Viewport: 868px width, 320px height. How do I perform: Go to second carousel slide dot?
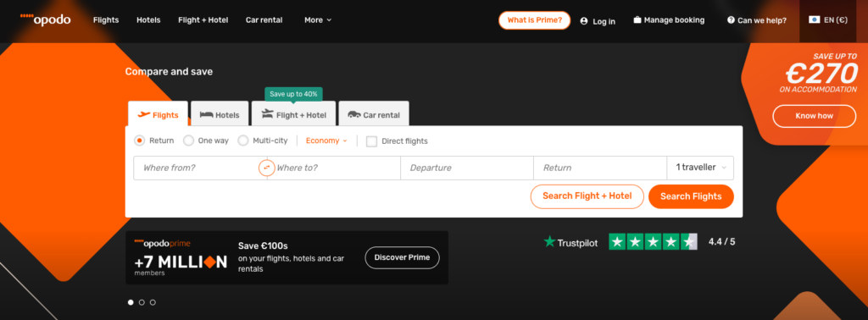pyautogui.click(x=142, y=302)
